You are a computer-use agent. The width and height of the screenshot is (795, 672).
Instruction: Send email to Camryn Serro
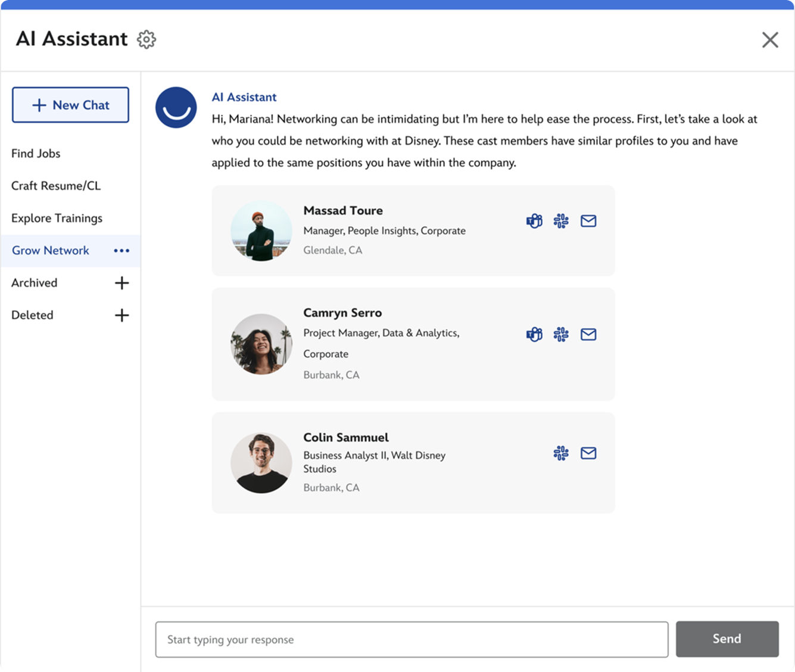click(x=588, y=335)
